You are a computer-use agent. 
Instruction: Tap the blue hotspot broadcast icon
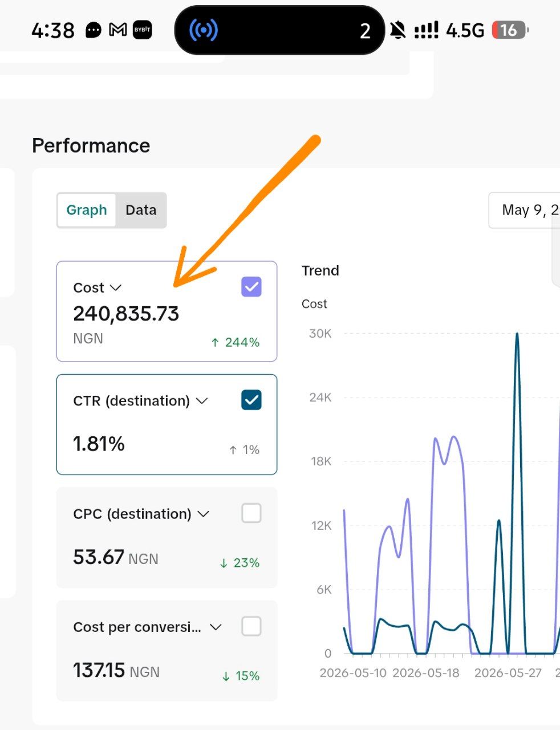point(204,30)
